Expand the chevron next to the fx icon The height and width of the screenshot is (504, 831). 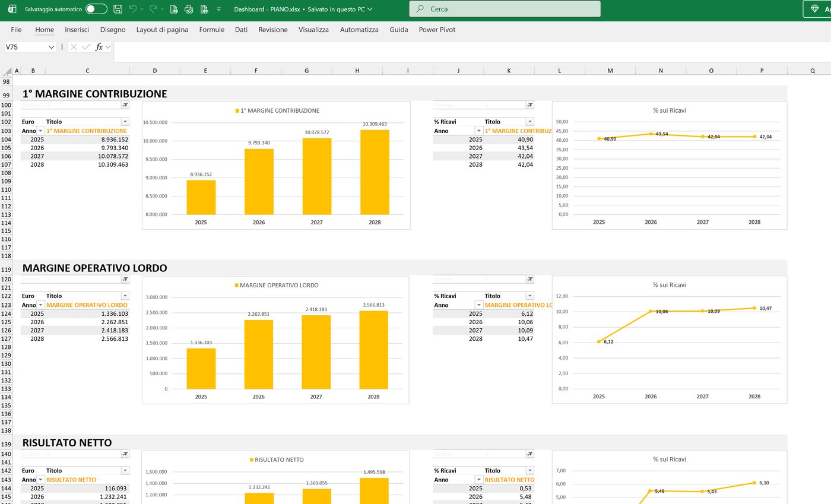(x=108, y=47)
